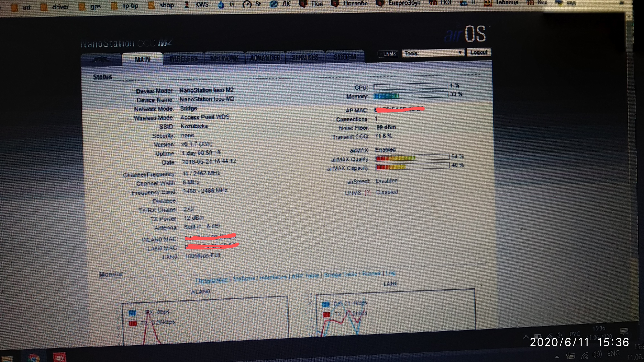
Task: Open the gps bookmark folder
Action: pyautogui.click(x=90, y=6)
